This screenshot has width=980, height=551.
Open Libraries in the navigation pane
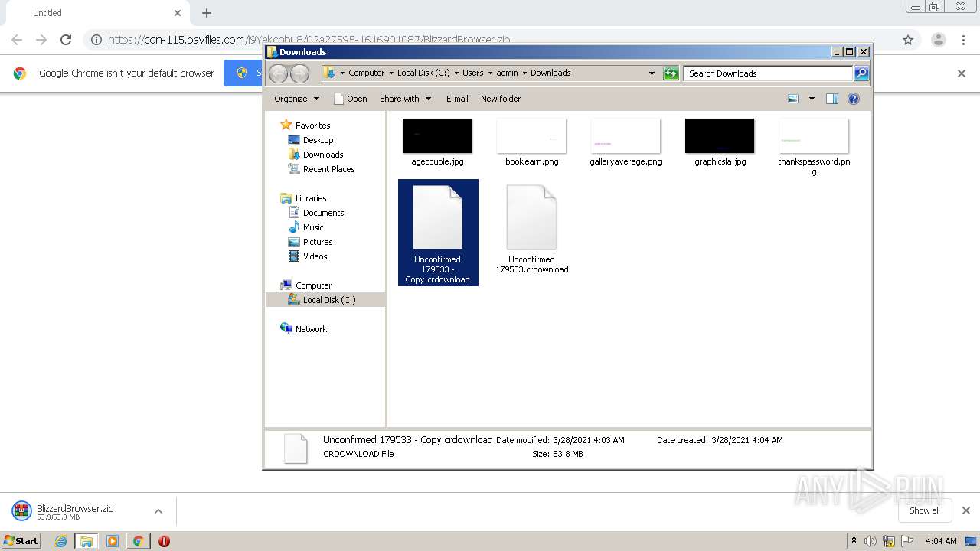(x=311, y=198)
